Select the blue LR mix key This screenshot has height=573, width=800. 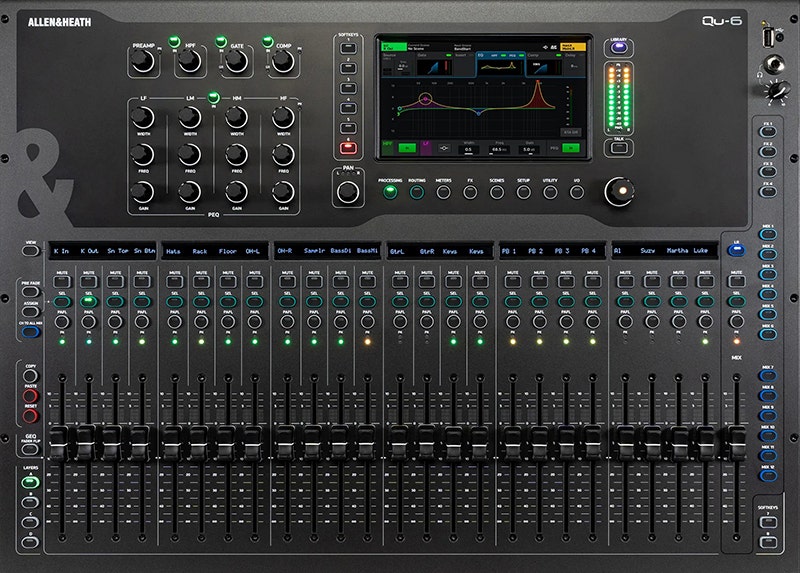click(736, 251)
